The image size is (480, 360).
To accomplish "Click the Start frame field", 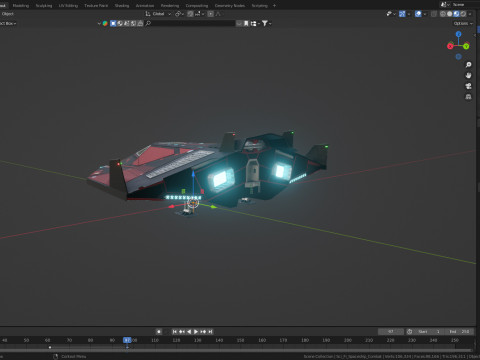I will pos(430,332).
